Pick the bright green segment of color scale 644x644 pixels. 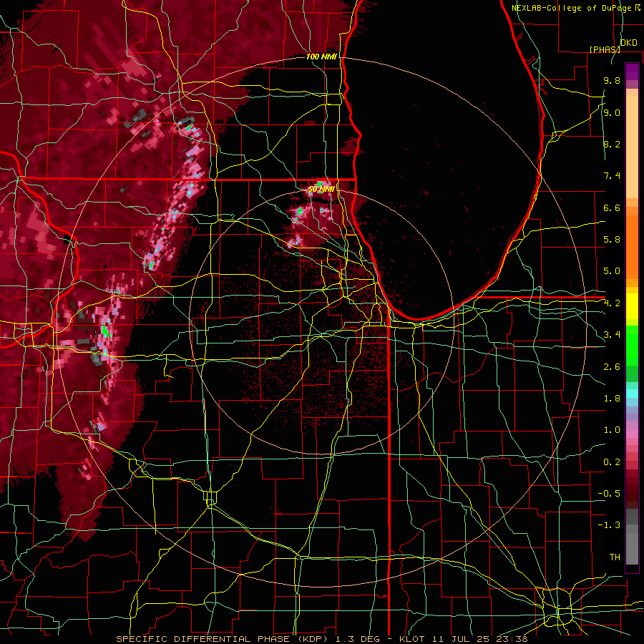click(x=632, y=345)
